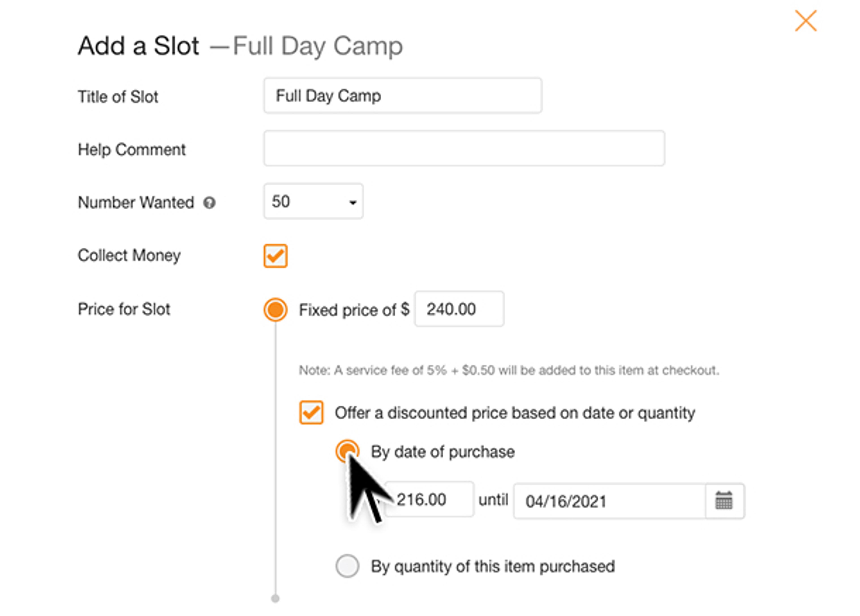Close the Add a Slot dialog
Screen dimensions: 860x616
pyautogui.click(x=805, y=21)
